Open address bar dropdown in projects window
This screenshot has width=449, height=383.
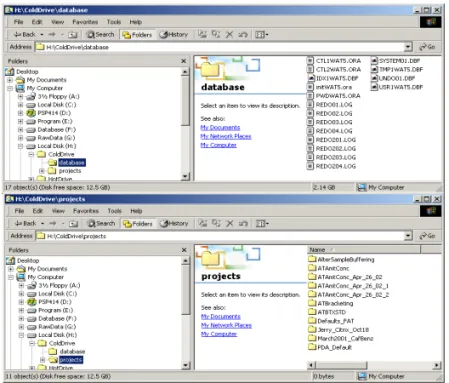[408, 236]
